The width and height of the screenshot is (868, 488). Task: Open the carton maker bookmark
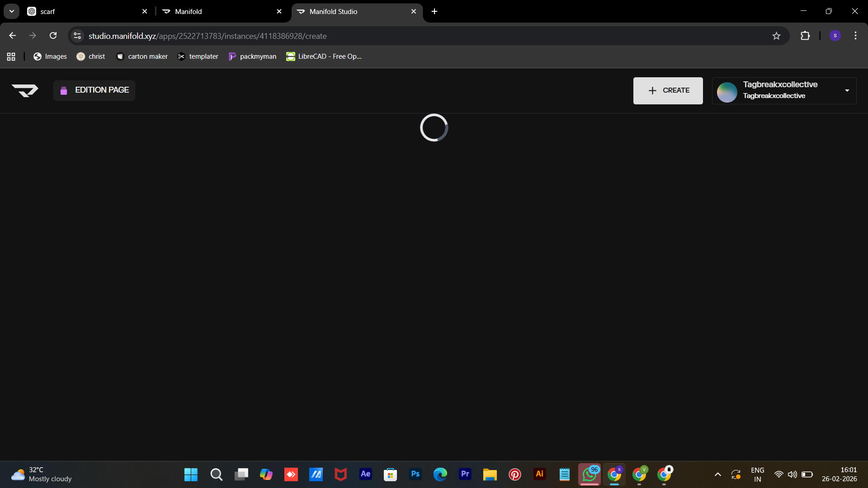tap(142, 56)
